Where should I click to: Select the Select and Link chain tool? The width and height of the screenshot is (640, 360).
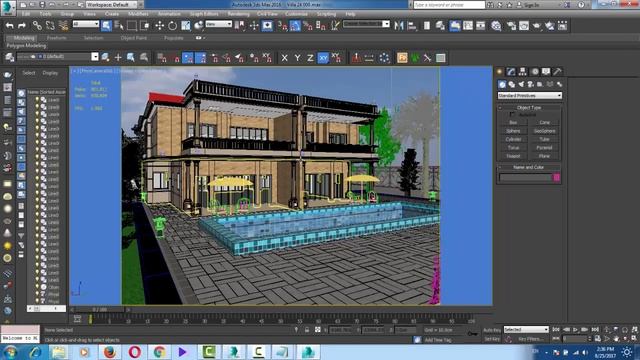tap(37, 26)
